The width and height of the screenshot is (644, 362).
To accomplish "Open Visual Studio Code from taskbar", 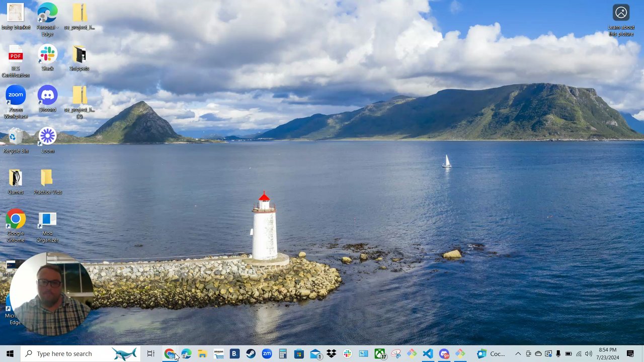I will (x=428, y=354).
